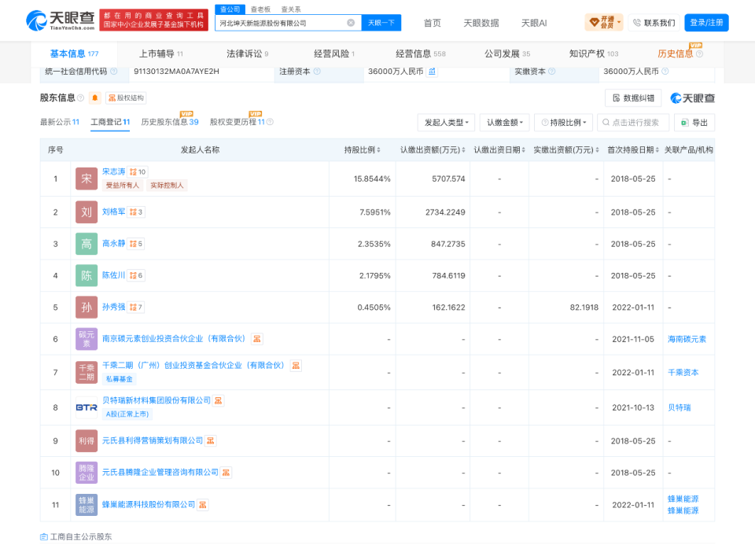Clear the search box with the X icon
Screen dimensions: 755x560
pos(351,23)
